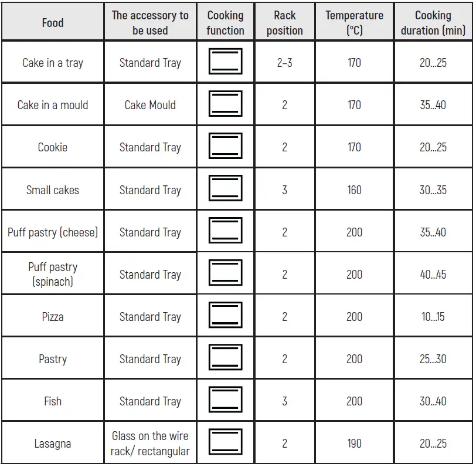This screenshot has width=476, height=467.
Task: Click the cooking function icon for Cake in a mould
Action: [x=225, y=104]
